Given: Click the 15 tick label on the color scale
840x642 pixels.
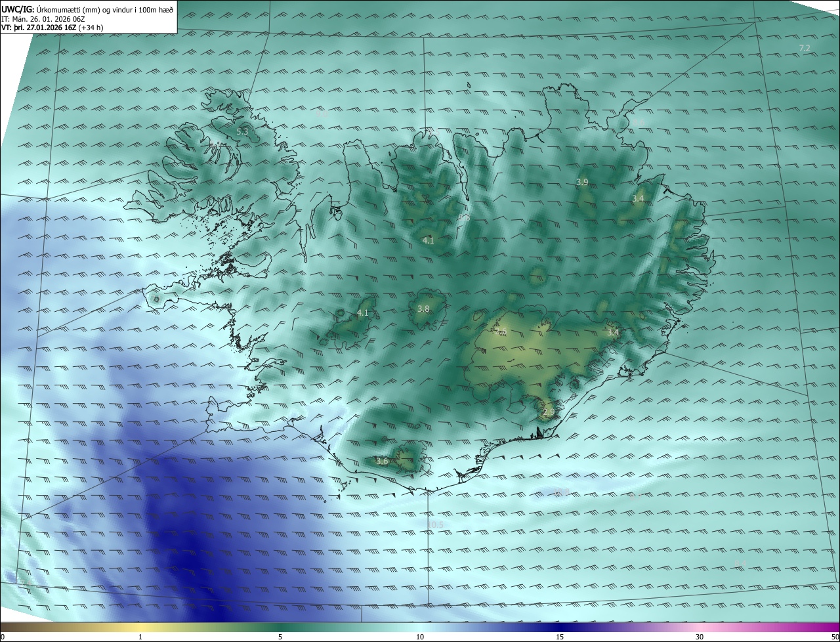Looking at the screenshot, I should point(560,637).
